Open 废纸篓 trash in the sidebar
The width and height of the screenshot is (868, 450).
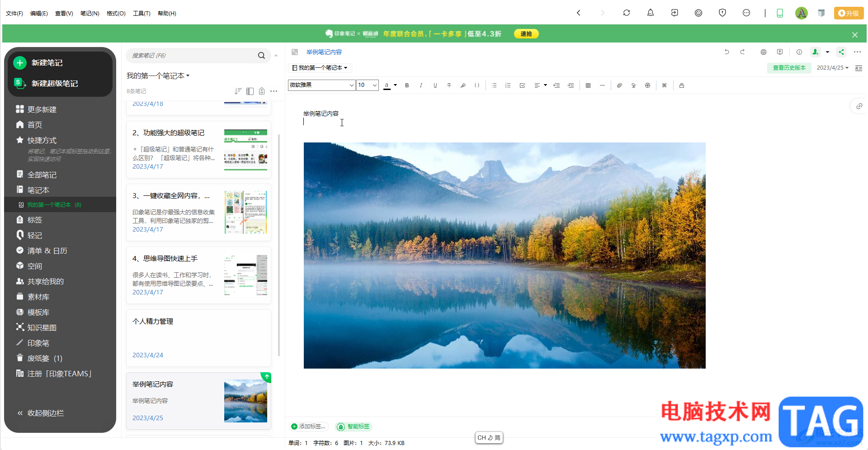tap(39, 358)
